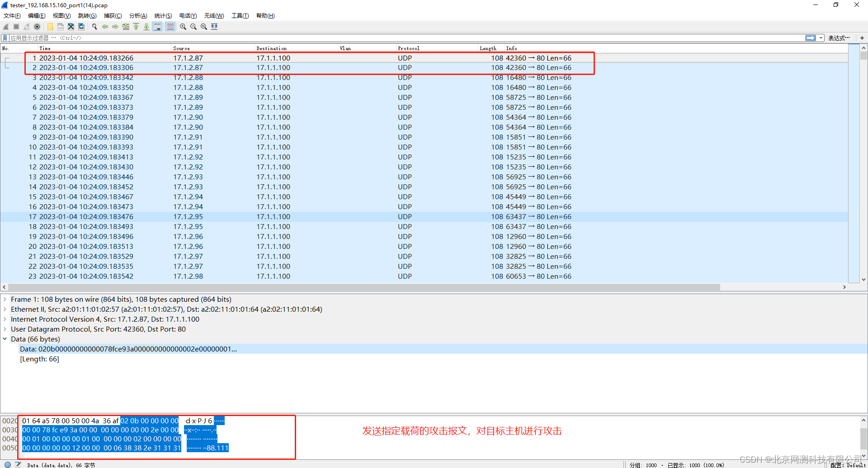Click the packet list horizontal scrollbar
The width and height of the screenshot is (868, 468).
coord(364,287)
